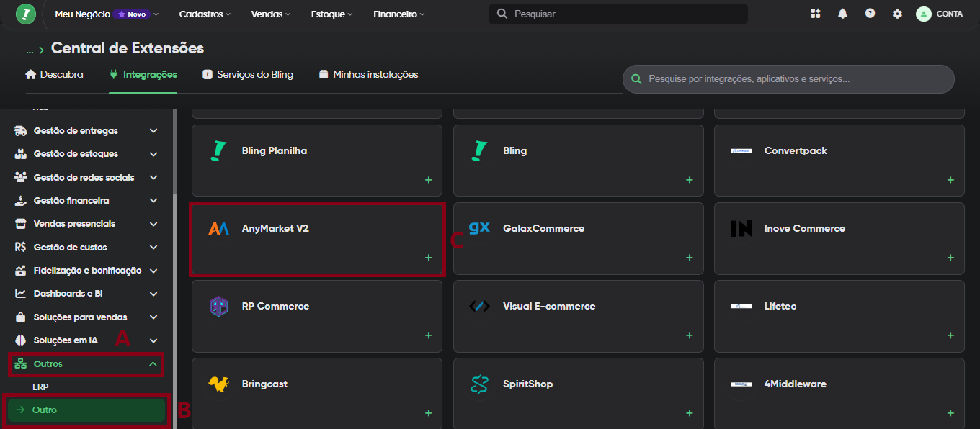Click the GalaxCommerce gx logo
Image resolution: width=980 pixels, height=429 pixels.
tap(479, 227)
